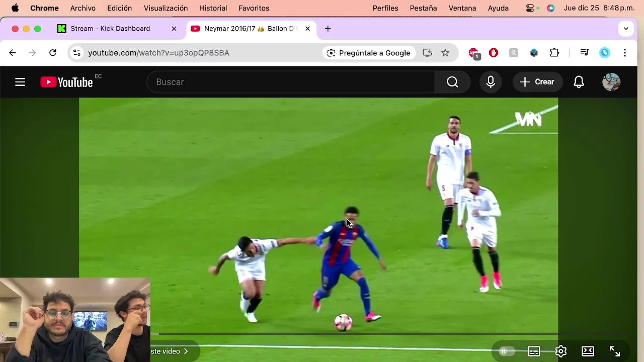Open Chrome profile avatar in toolbar

pyautogui.click(x=605, y=53)
